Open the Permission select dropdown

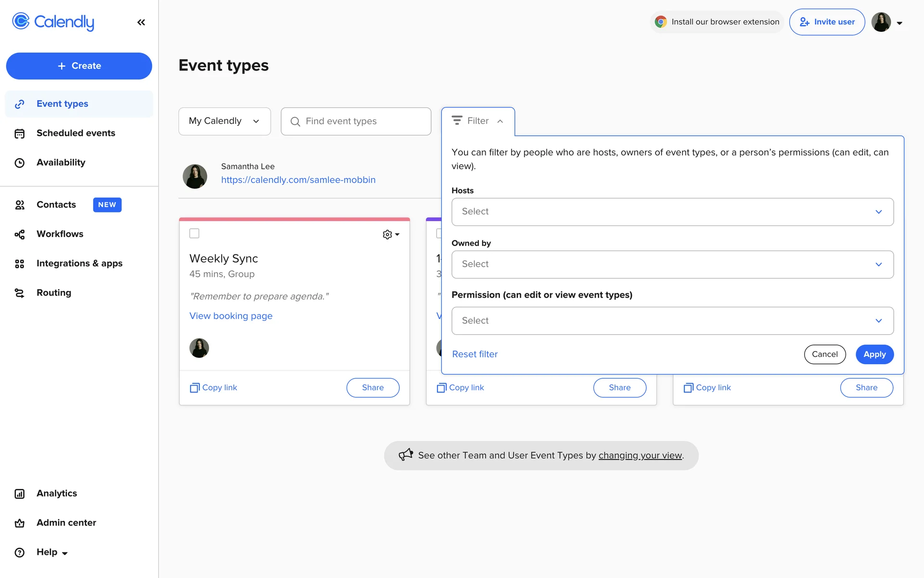(672, 321)
